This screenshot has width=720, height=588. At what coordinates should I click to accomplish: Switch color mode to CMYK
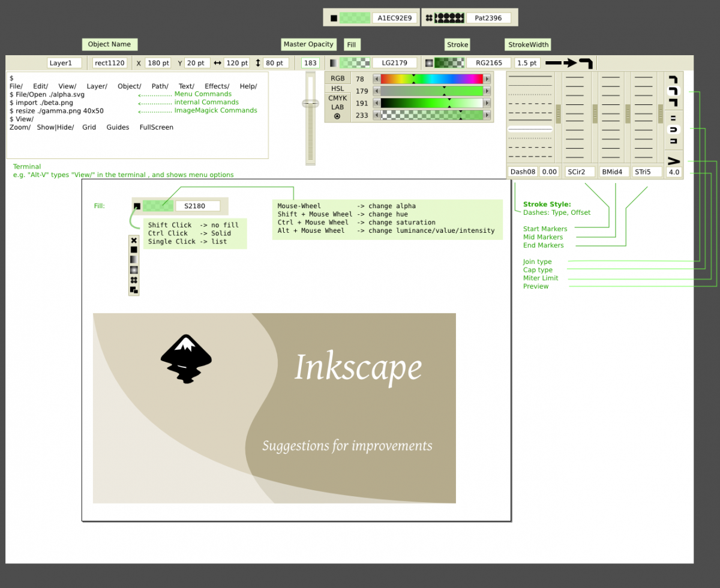point(337,98)
